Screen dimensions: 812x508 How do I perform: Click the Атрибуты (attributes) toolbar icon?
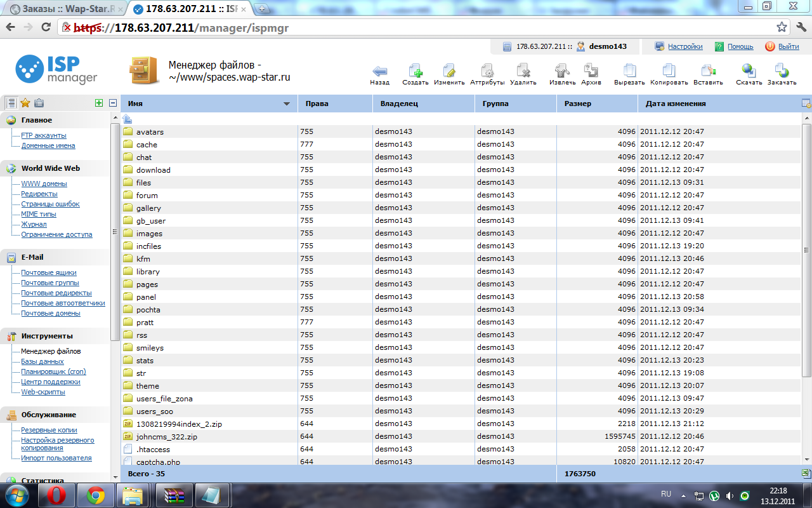click(487, 70)
